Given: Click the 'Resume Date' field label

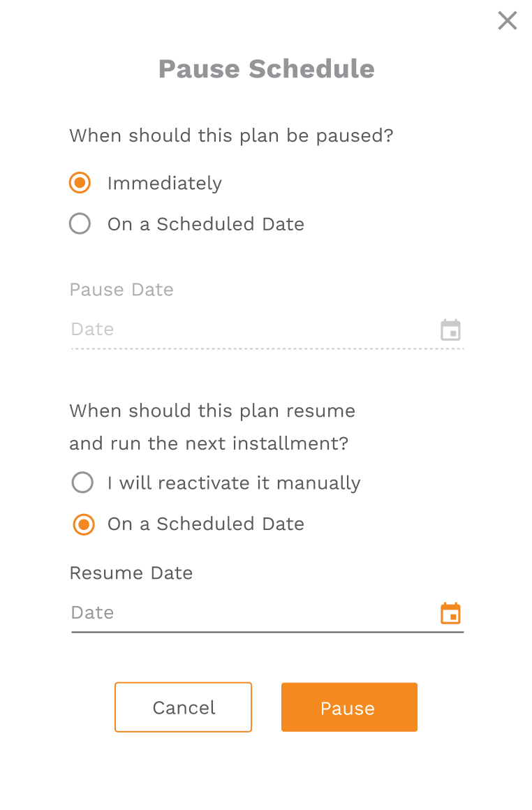Looking at the screenshot, I should [131, 573].
